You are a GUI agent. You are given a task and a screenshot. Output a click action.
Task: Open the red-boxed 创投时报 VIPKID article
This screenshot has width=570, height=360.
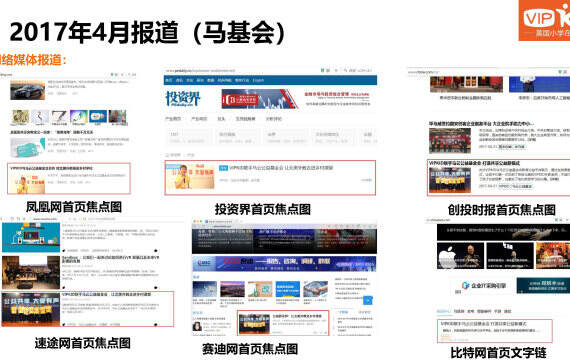pyautogui.click(x=499, y=177)
